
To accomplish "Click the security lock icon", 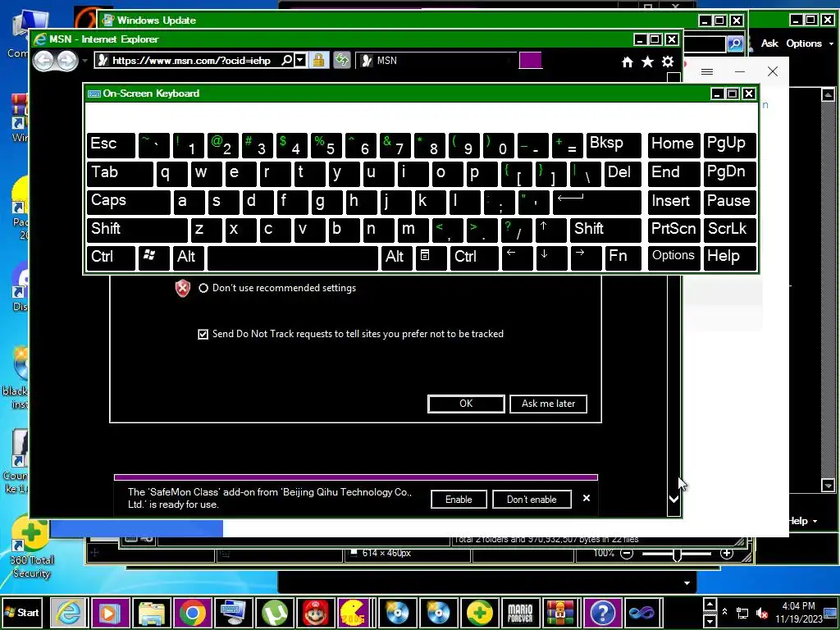I will point(318,60).
